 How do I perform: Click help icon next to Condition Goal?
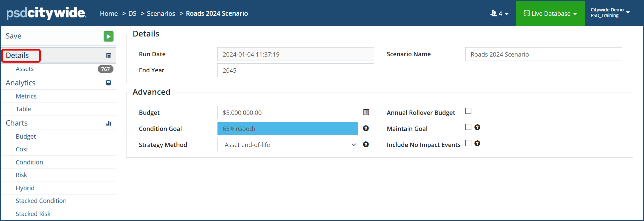366,128
